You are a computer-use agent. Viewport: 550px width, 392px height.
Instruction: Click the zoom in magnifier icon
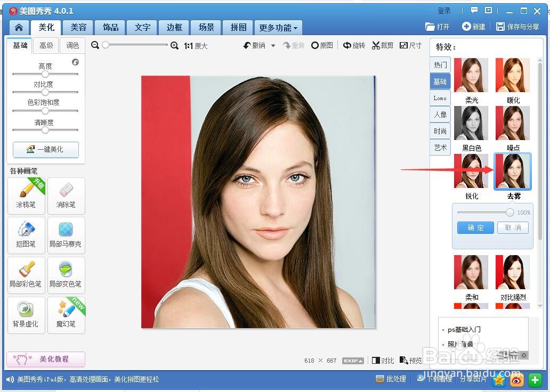tap(174, 45)
